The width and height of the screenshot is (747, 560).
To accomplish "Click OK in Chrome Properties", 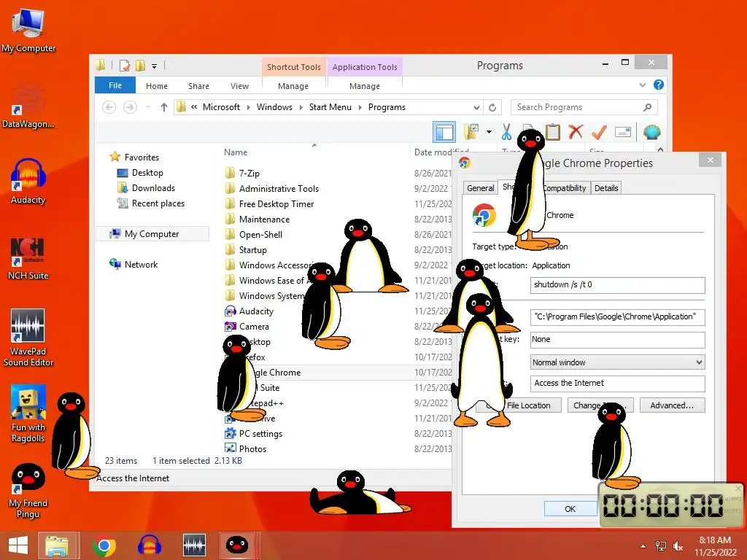I will [570, 508].
